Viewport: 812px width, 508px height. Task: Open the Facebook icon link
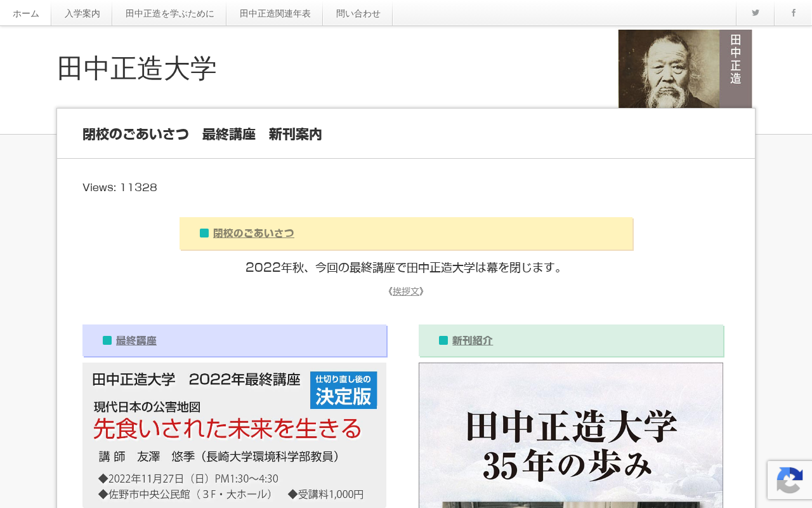pos(793,13)
